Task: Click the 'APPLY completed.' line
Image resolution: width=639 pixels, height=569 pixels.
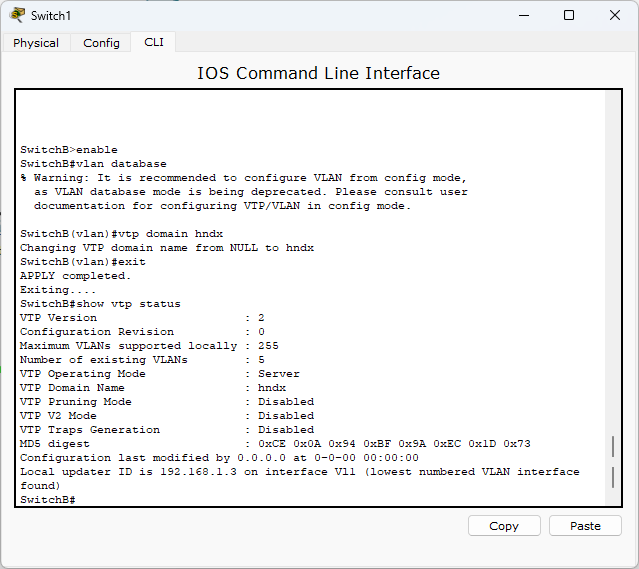Action: (75, 276)
